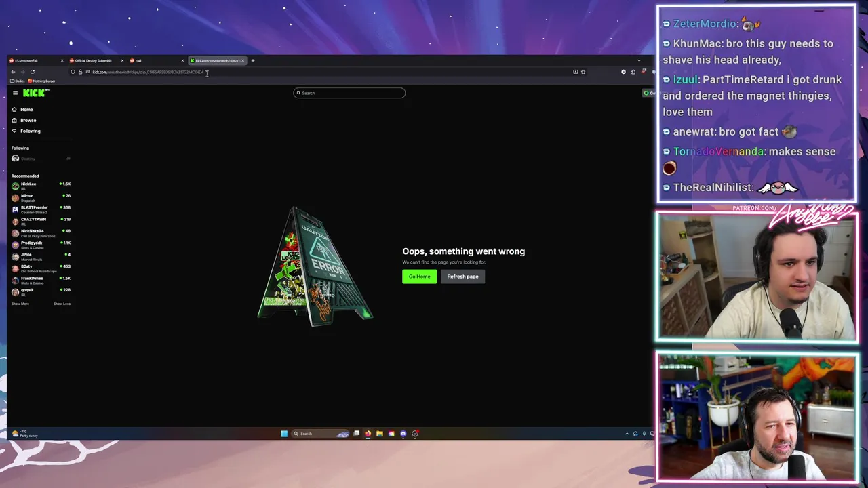Expand list with Show More
Viewport: 868px width, 488px height.
(20, 304)
